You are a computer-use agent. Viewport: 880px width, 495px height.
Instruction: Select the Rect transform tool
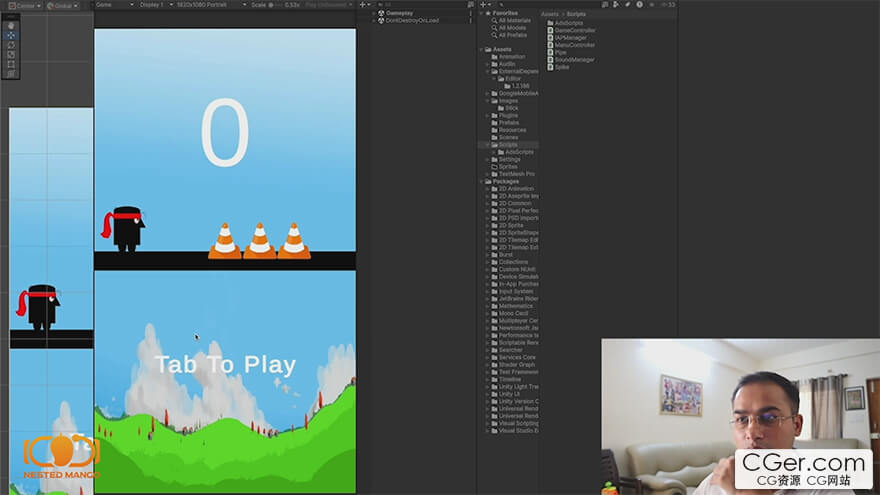11,64
